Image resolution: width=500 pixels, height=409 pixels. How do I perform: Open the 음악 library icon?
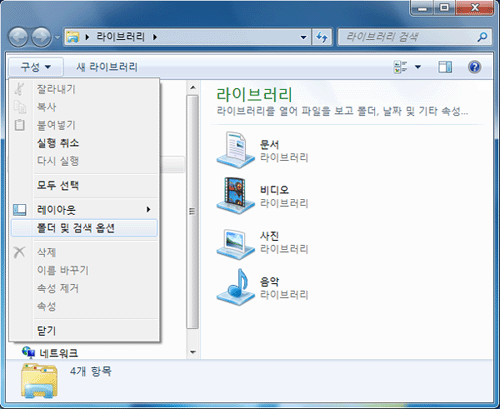(x=235, y=287)
